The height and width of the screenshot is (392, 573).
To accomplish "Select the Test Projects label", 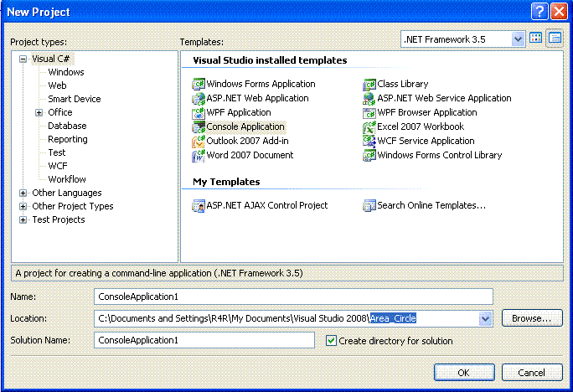I will pos(59,220).
